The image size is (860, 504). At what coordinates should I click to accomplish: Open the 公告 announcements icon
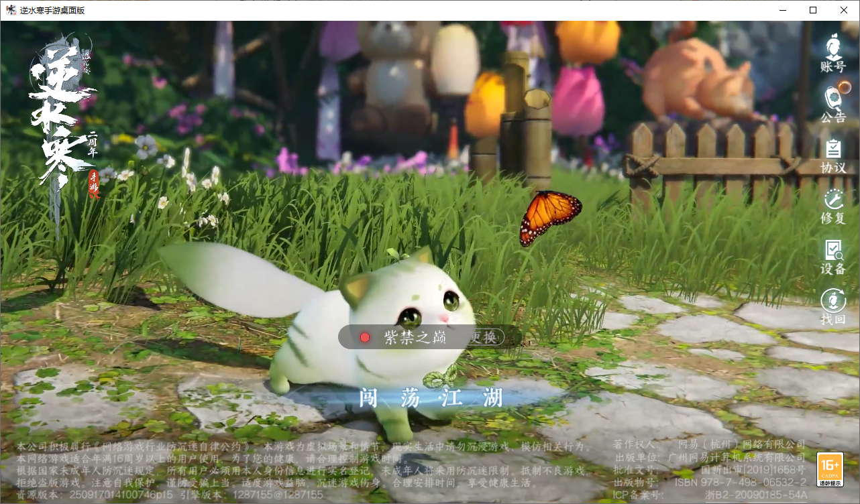(x=833, y=104)
